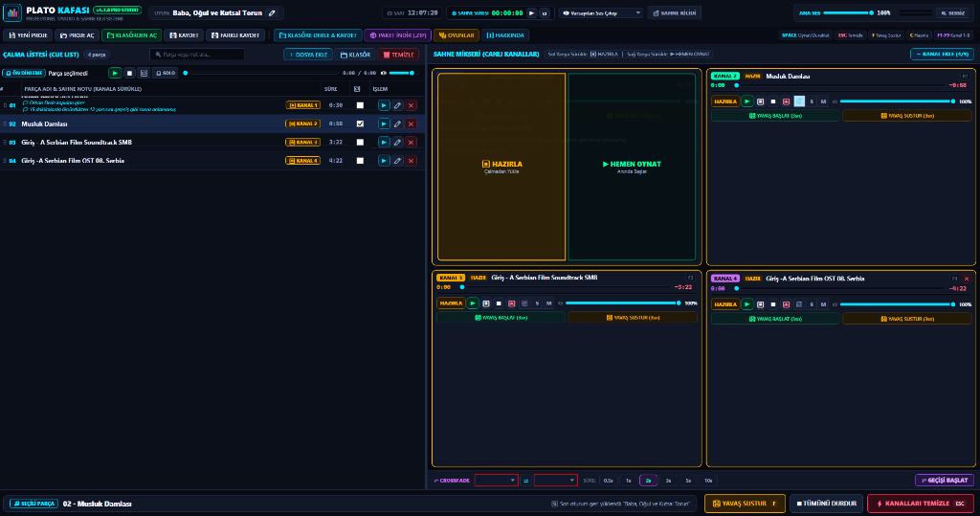This screenshot has width=980, height=516.
Task: Open the Hakkında menu item
Action: coord(505,35)
